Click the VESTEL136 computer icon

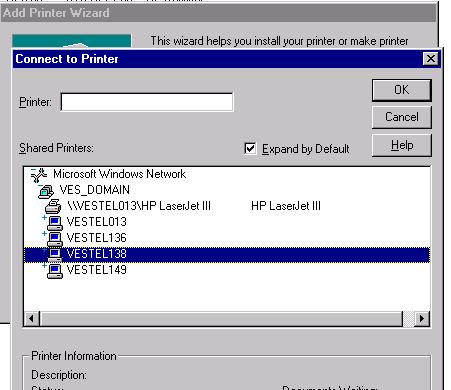(55, 239)
